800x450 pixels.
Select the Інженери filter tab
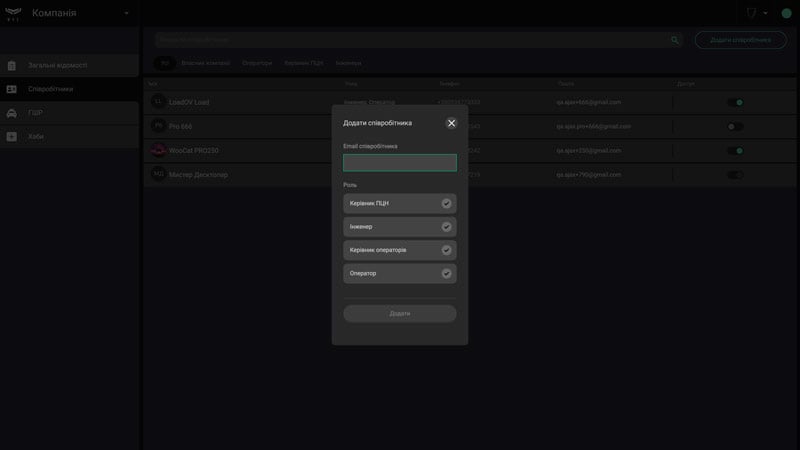(x=348, y=63)
